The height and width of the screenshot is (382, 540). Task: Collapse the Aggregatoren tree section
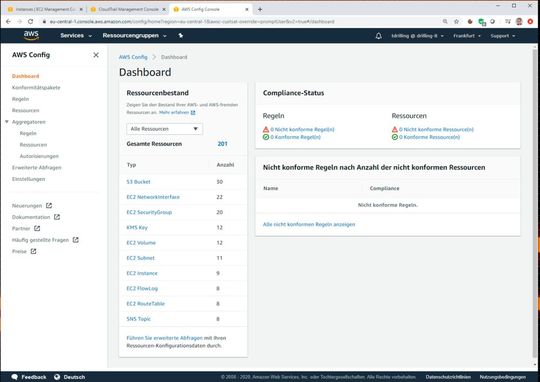[x=7, y=122]
